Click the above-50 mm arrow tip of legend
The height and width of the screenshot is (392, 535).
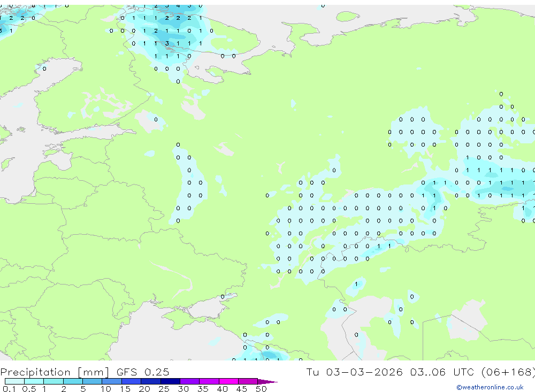pyautogui.click(x=267, y=381)
